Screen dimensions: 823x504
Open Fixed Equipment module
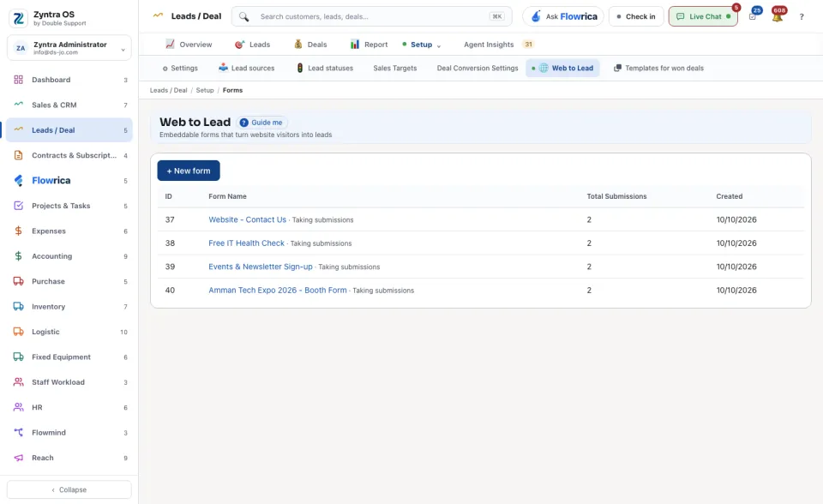pos(69,357)
